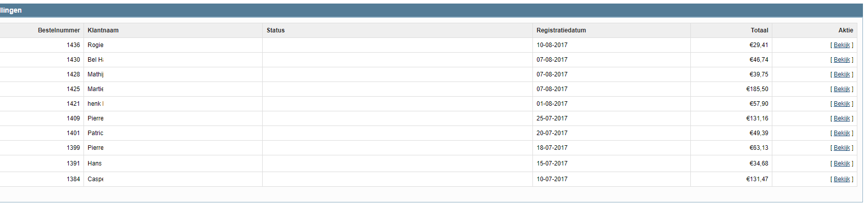Select the Bestelnummer column header

point(59,30)
